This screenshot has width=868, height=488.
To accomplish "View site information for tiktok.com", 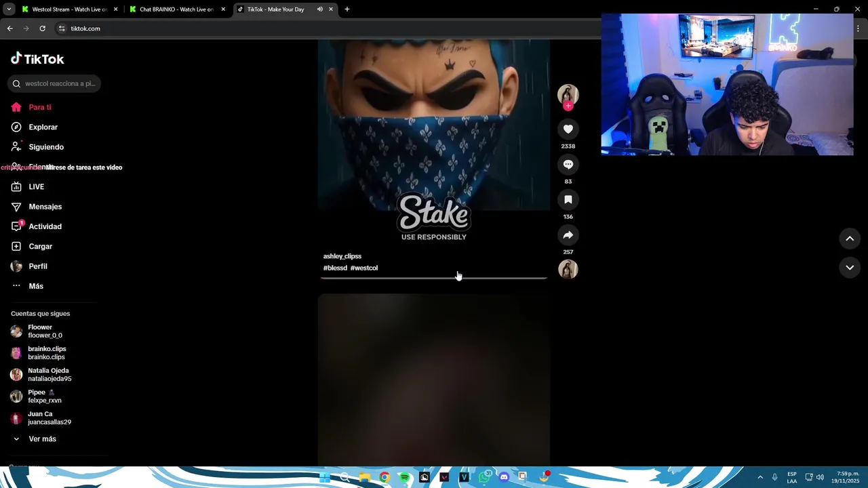I will click(x=62, y=28).
